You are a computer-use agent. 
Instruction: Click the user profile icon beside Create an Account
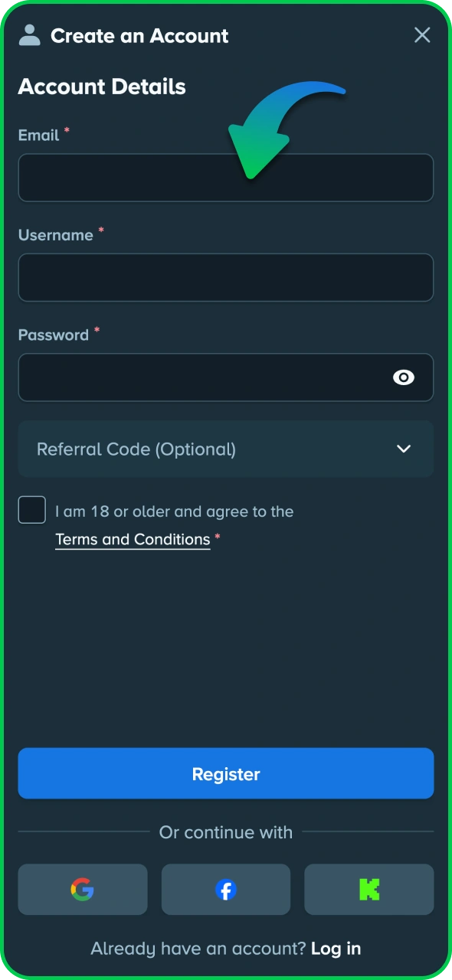(x=30, y=35)
